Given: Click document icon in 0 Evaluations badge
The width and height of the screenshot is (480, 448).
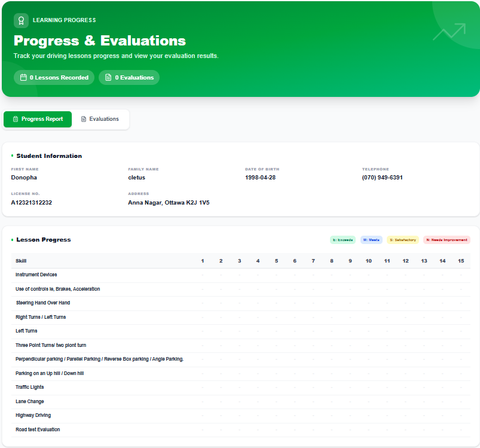Looking at the screenshot, I should 108,78.
